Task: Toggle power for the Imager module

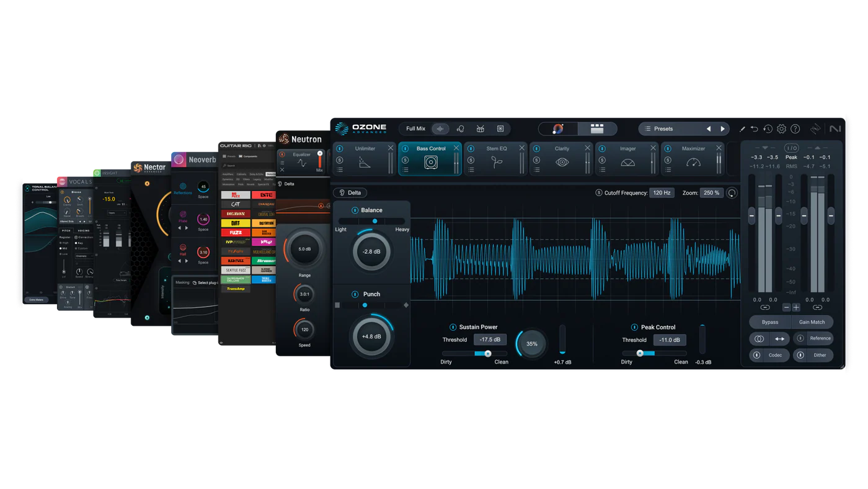Action: tap(602, 149)
